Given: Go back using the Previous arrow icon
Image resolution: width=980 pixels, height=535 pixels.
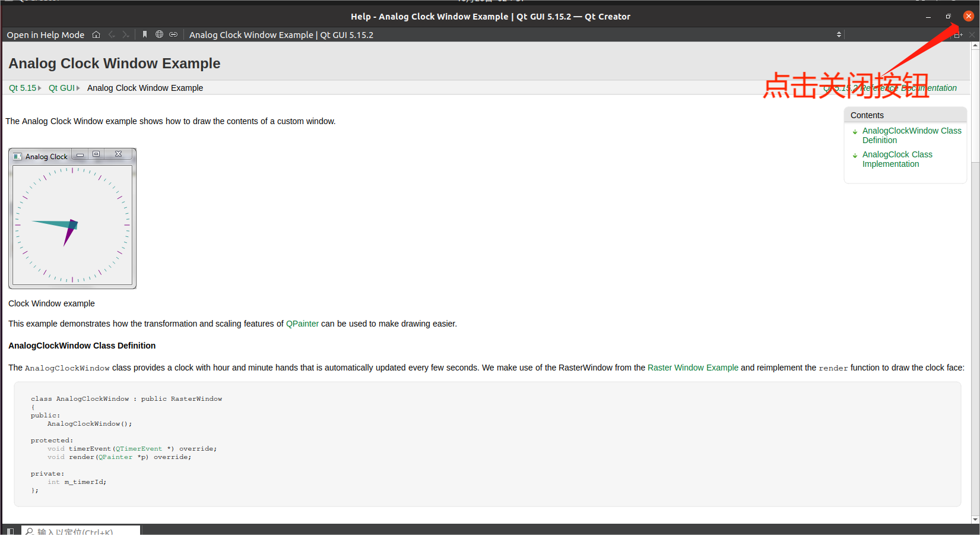Looking at the screenshot, I should tap(112, 34).
